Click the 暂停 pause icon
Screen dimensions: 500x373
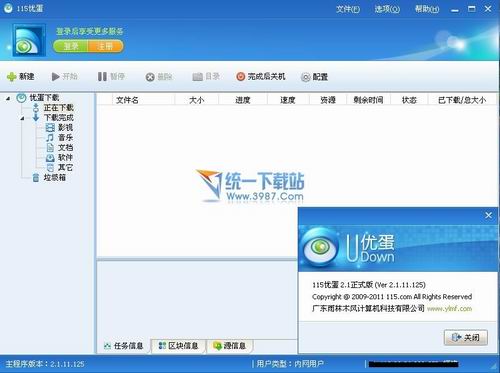coord(102,77)
